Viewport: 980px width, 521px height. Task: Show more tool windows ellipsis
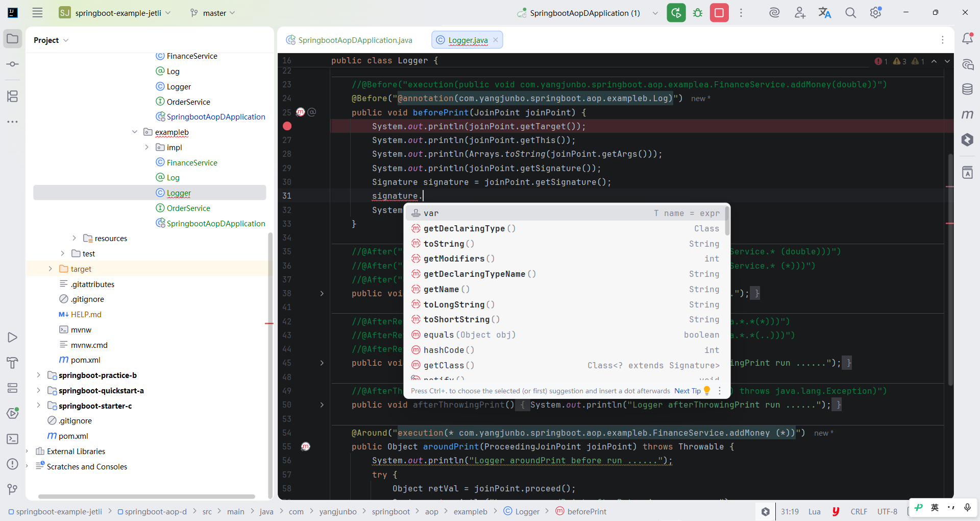coord(13,122)
